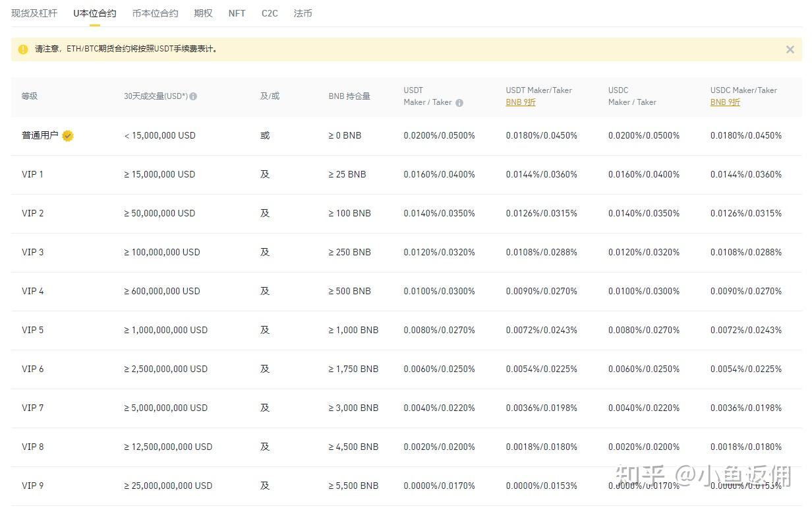Click the warning icon in notice banner

coord(23,49)
